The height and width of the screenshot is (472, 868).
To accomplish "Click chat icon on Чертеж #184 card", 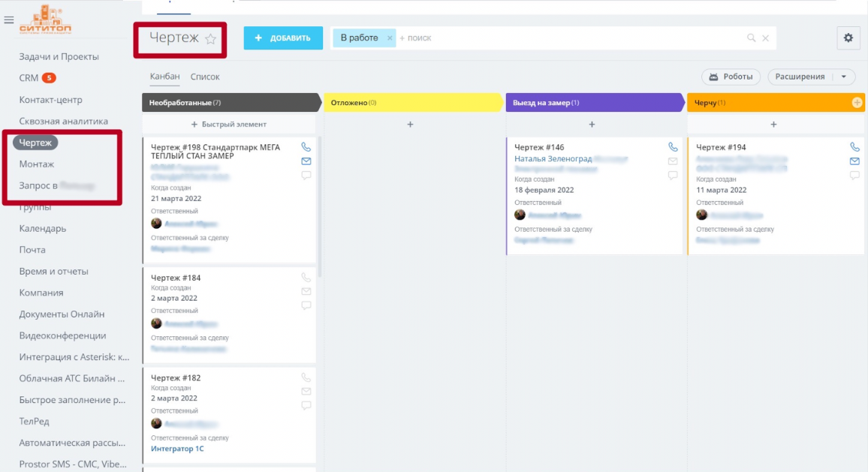I will coord(306,305).
